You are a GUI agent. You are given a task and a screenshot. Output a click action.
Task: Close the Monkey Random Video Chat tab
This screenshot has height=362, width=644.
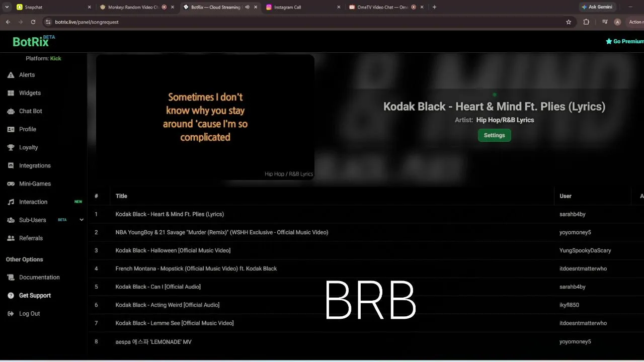(x=173, y=7)
